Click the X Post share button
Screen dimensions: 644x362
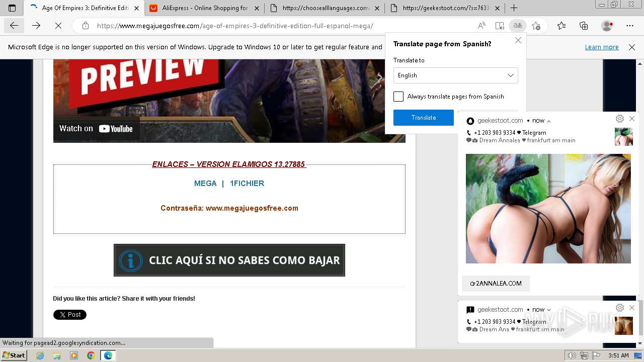[70, 315]
